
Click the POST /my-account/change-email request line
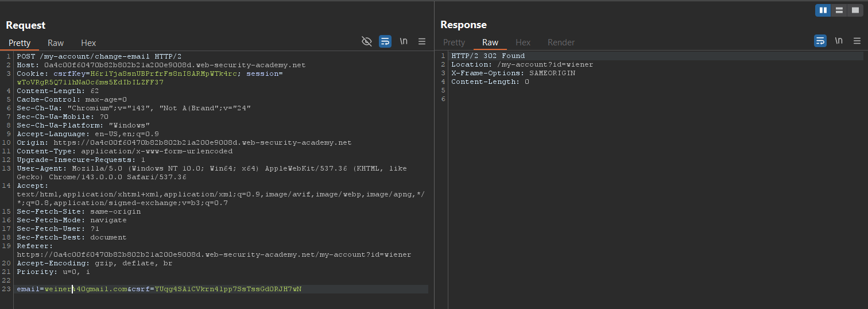99,56
